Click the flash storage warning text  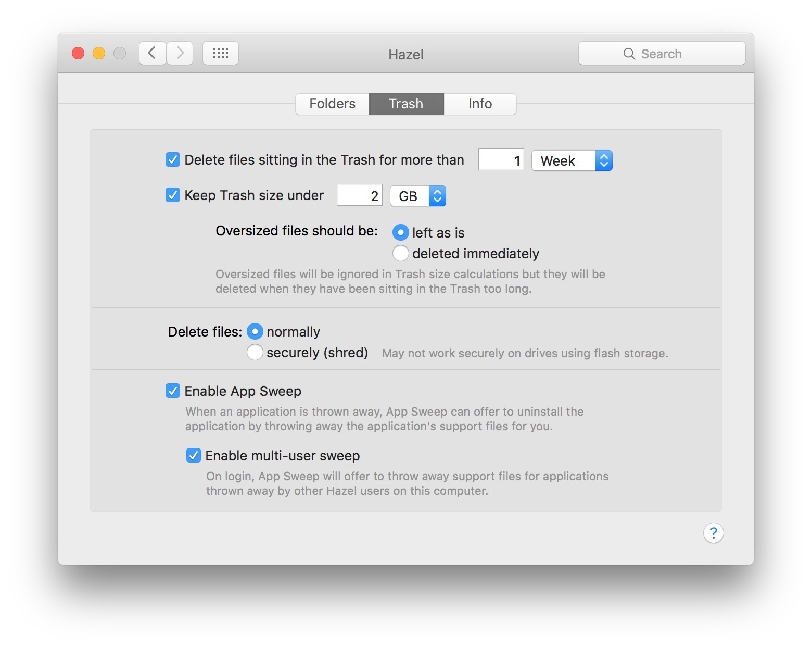pos(525,353)
